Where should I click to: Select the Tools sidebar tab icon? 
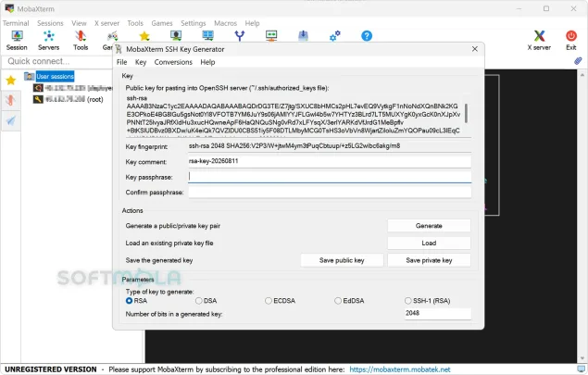tap(11, 101)
